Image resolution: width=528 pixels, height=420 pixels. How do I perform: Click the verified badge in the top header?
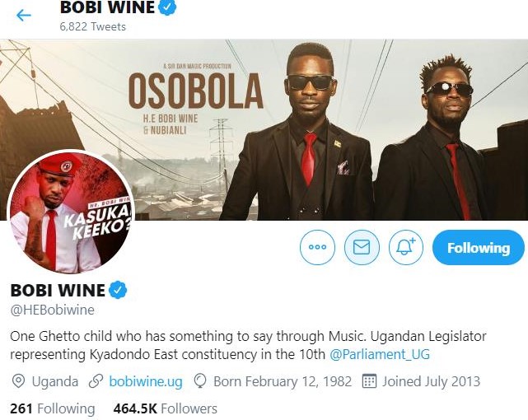(169, 8)
